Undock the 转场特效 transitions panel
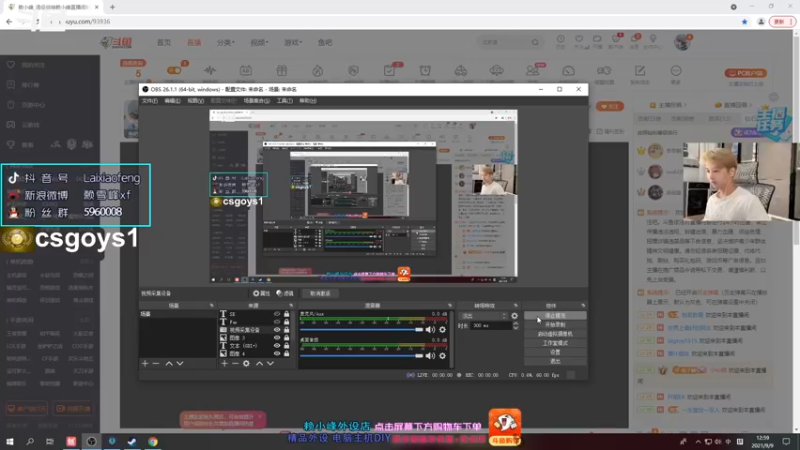This screenshot has width=800, height=450. pos(516,306)
